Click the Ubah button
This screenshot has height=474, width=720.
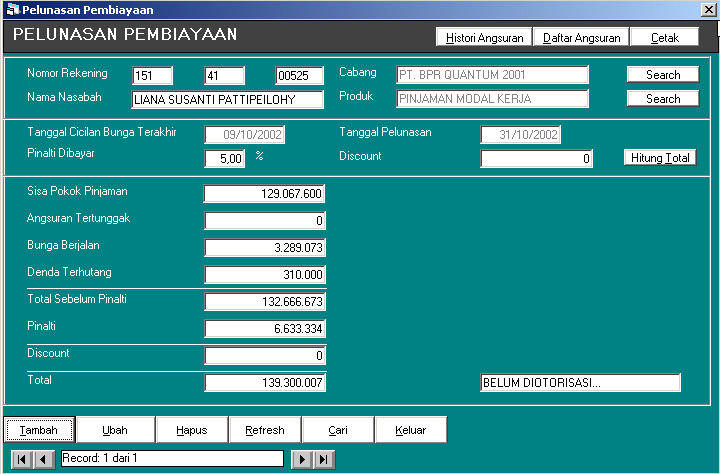click(115, 430)
